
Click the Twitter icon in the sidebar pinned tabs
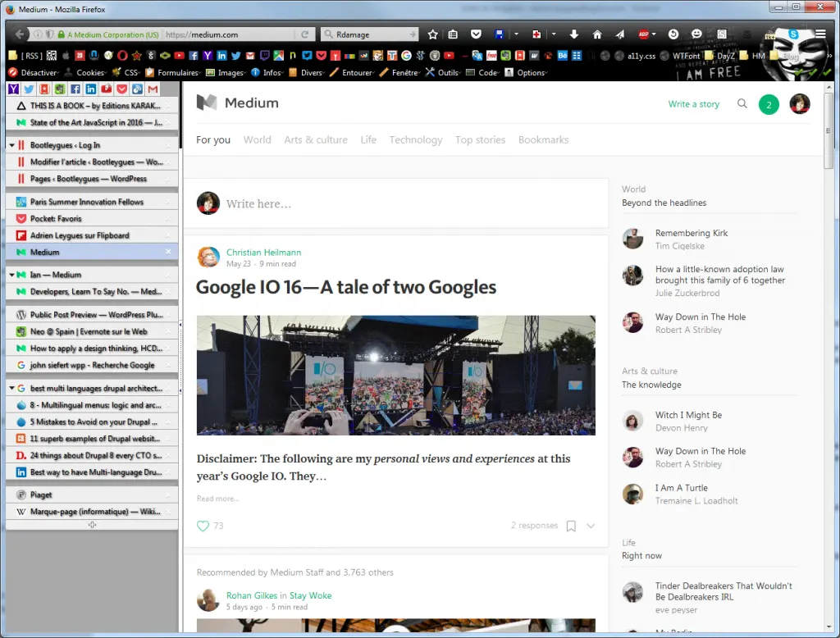pos(29,89)
